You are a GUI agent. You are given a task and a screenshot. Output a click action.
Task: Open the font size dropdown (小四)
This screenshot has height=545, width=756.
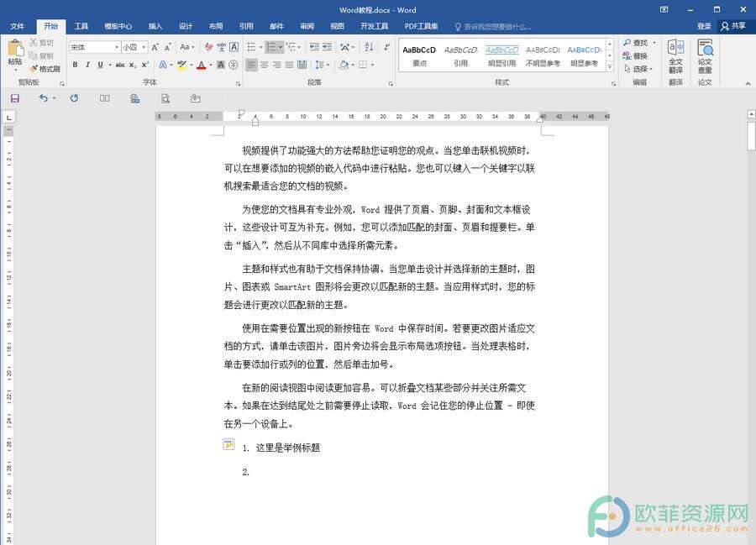point(144,47)
